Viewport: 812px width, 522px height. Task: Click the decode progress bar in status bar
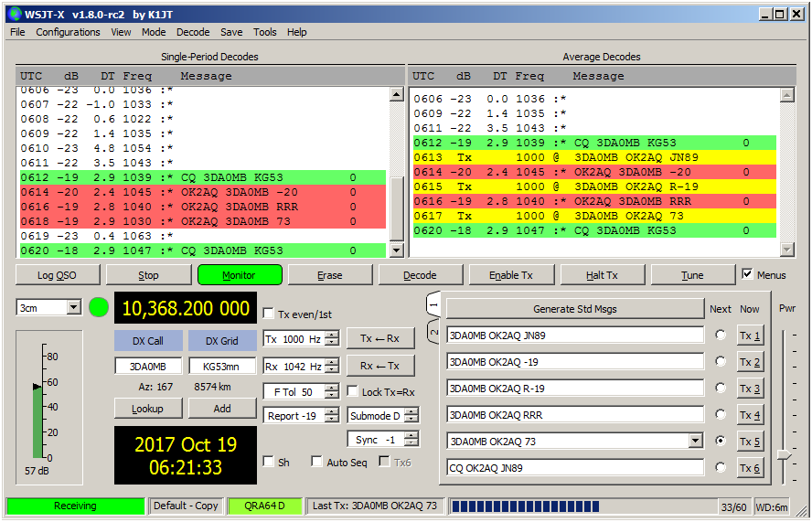584,506
